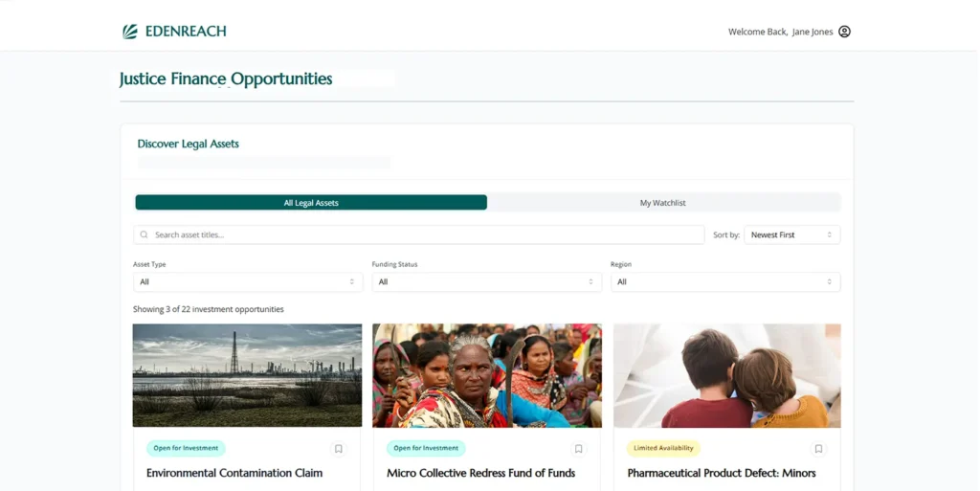
Task: Focus the Search asset titles field
Action: [419, 234]
